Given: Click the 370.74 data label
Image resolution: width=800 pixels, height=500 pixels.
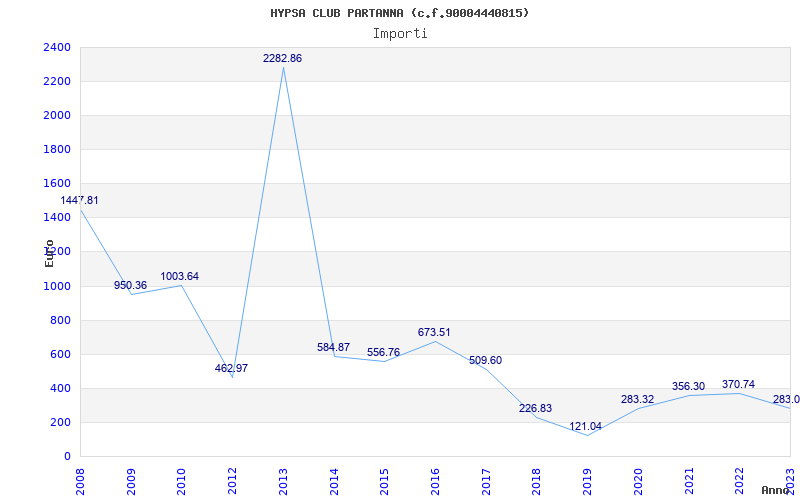Looking at the screenshot, I should point(738,384).
